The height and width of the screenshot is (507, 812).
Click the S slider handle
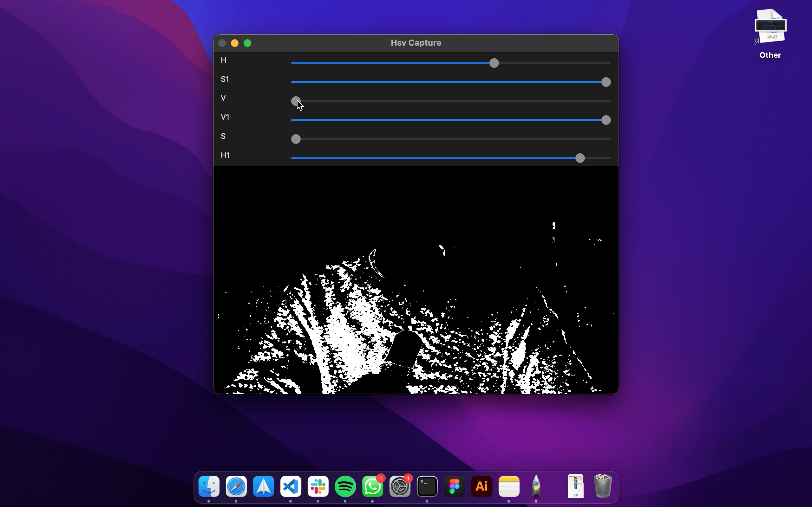(296, 139)
